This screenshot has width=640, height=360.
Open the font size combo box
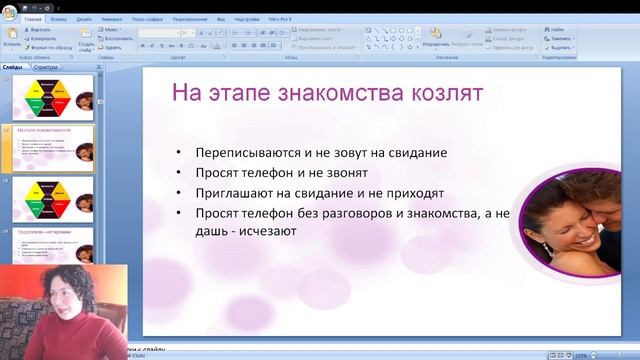[x=188, y=33]
